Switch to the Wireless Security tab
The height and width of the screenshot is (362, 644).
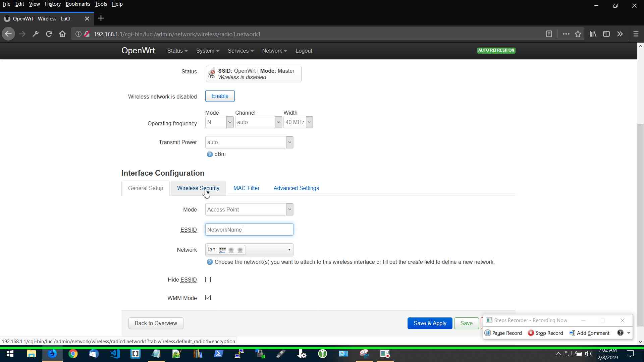click(198, 188)
